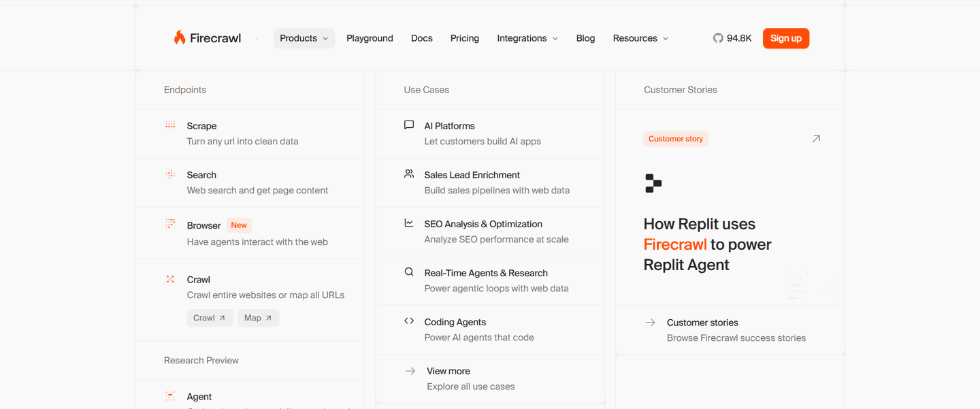Select the Search endpoint entry
980x409 pixels.
[250, 182]
